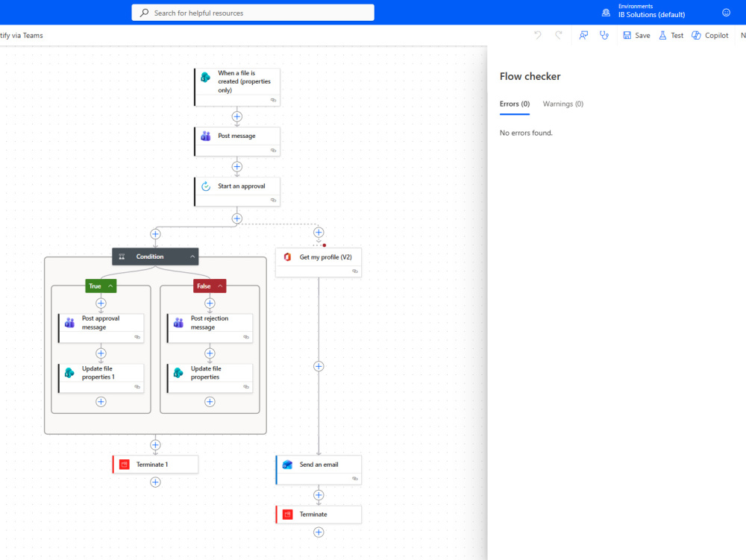Open Flow checker stethoscope icon
The height and width of the screenshot is (560, 746).
(604, 35)
